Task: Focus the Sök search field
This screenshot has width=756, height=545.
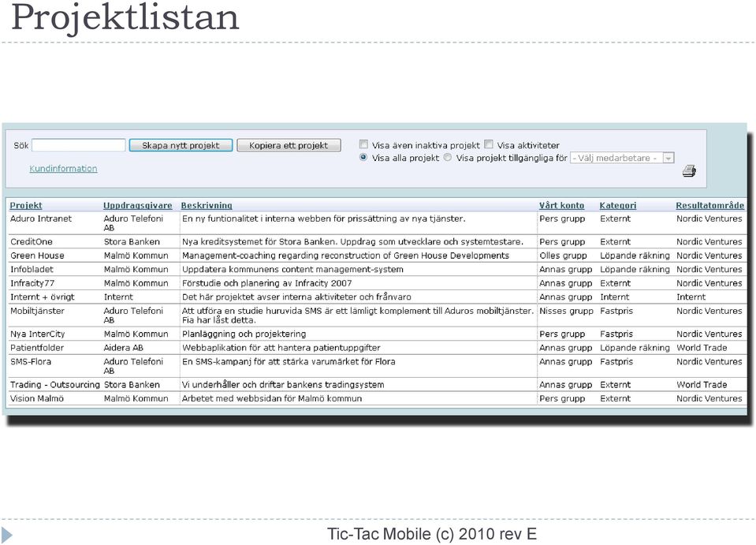Action: pos(79,145)
